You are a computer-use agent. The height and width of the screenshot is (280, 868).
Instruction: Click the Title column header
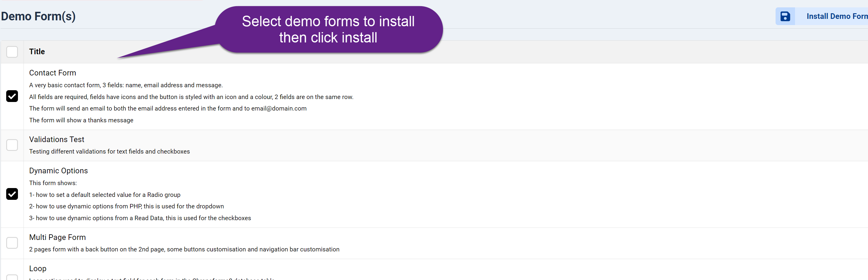37,52
